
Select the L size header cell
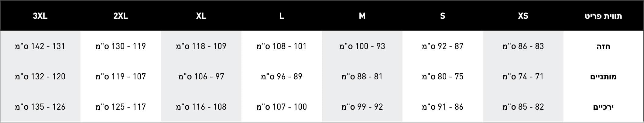pos(282,16)
